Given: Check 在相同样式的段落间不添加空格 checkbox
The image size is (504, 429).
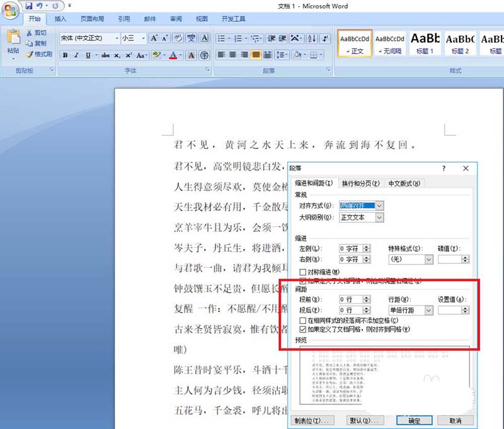Looking at the screenshot, I should coord(303,321).
